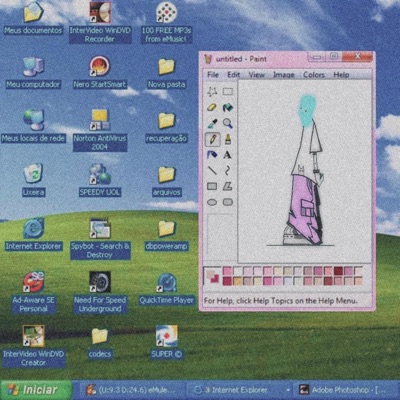The image size is (400, 400).
Task: Click the '3 Internet Explorer' taskbar group
Action: 237,390
